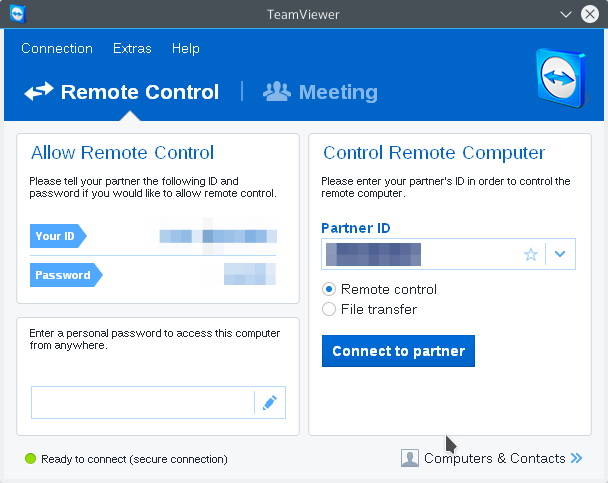This screenshot has width=608, height=483.
Task: Open the Help menu
Action: pyautogui.click(x=185, y=48)
